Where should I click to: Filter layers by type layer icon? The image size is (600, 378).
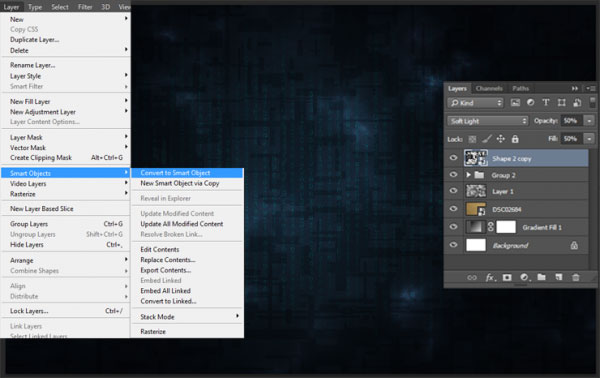(x=546, y=103)
